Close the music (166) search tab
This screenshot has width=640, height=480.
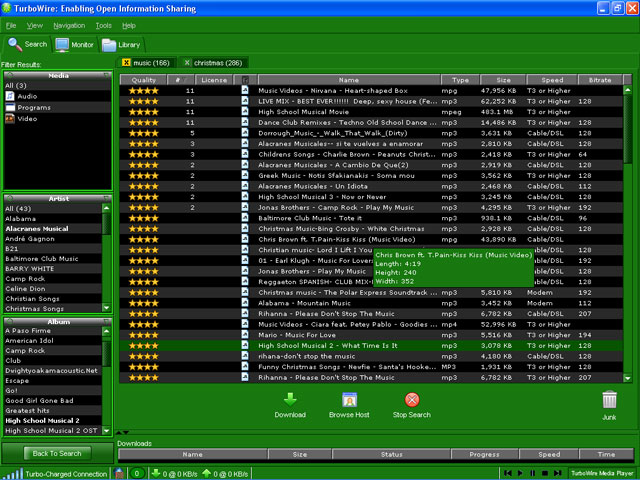click(126, 63)
